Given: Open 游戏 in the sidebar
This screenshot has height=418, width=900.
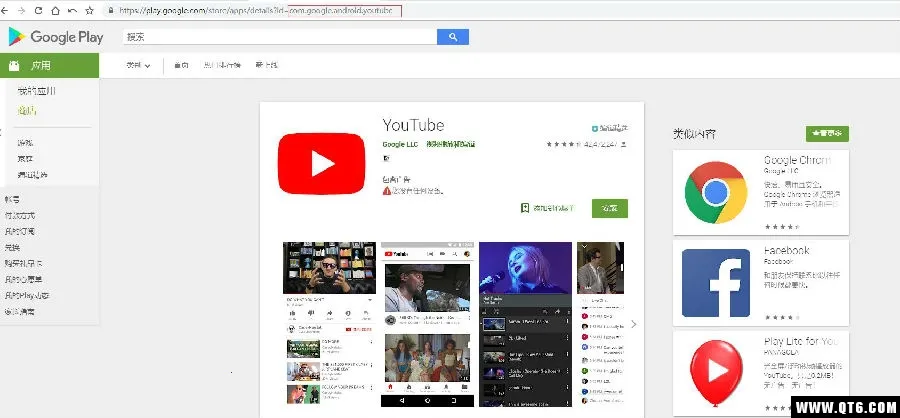Looking at the screenshot, I should 25,142.
